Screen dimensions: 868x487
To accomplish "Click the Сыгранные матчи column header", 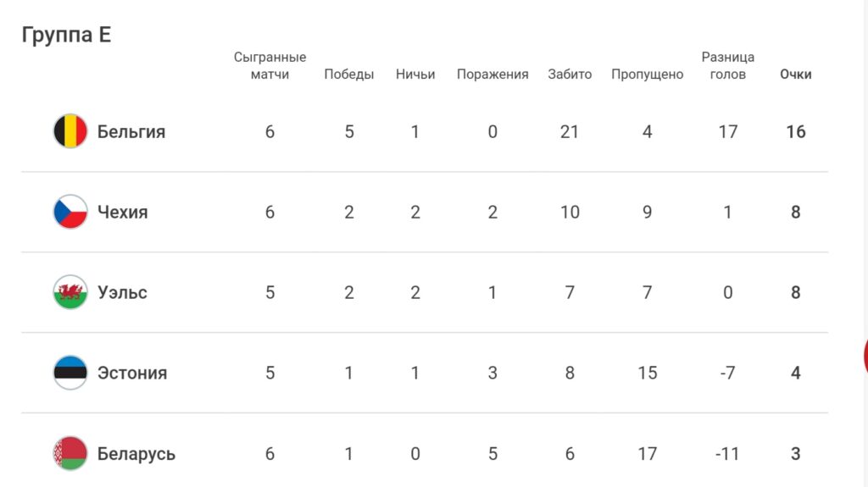I will coord(270,65).
